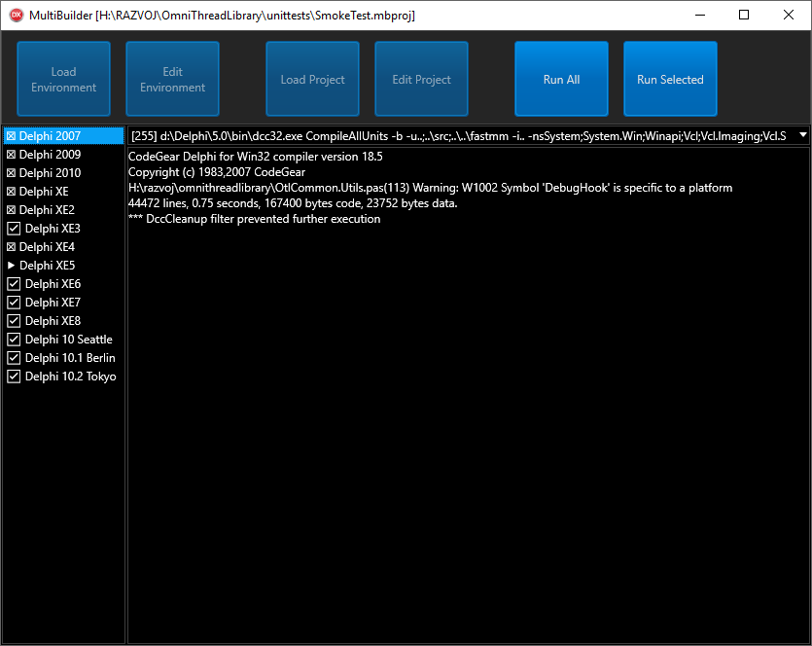Click the failed-status icon beside Delphi XE2

coord(11,210)
